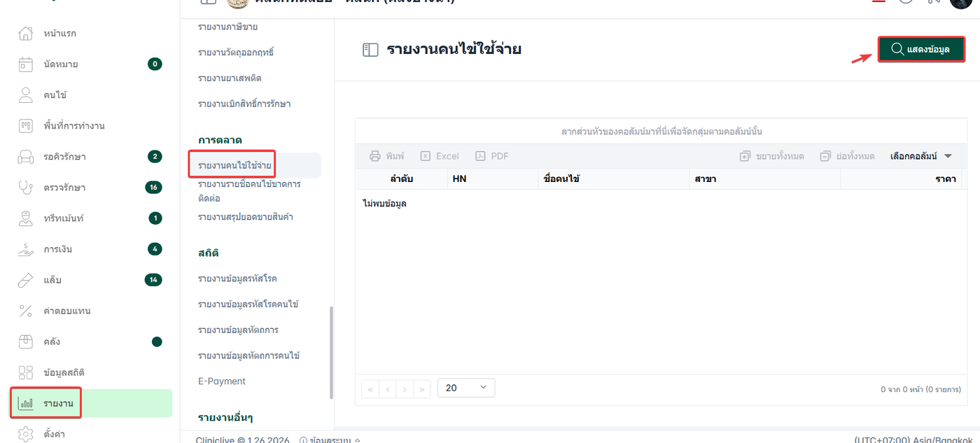Click ขยายทั้งหมด expand all groups
This screenshot has height=443, width=980.
pos(771,156)
